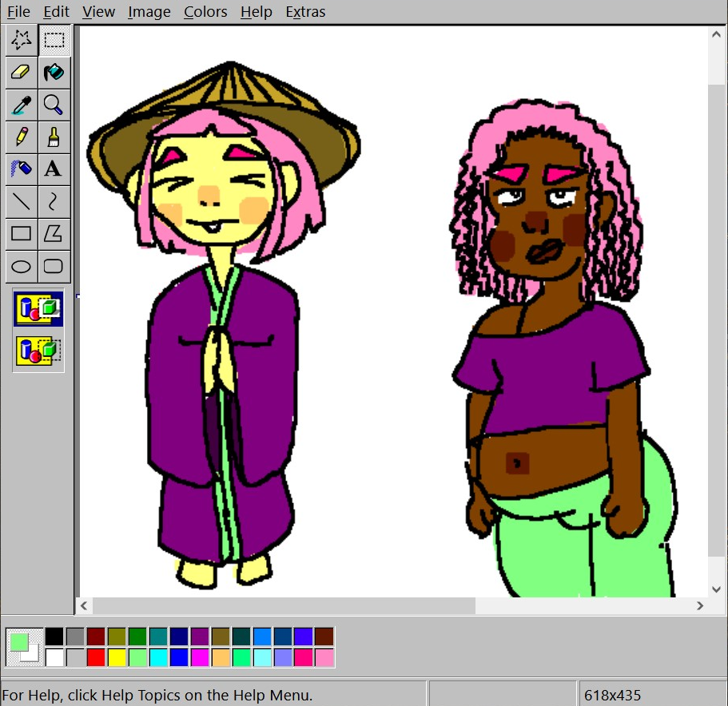The width and height of the screenshot is (728, 706).
Task: Pick the yellow palette color
Action: tap(117, 658)
